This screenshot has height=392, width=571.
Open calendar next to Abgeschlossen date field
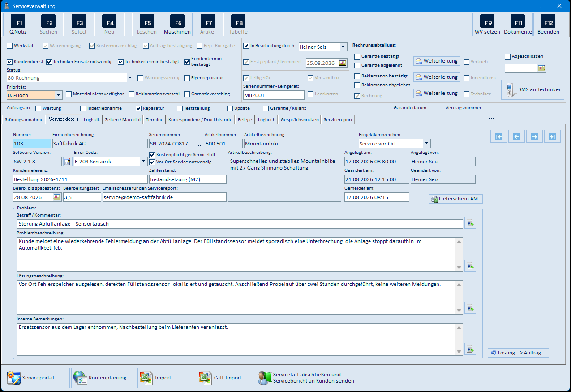point(541,68)
